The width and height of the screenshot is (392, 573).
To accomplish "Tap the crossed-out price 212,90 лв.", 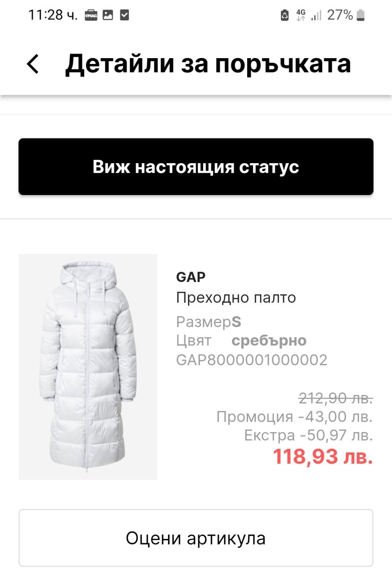I will tap(336, 398).
